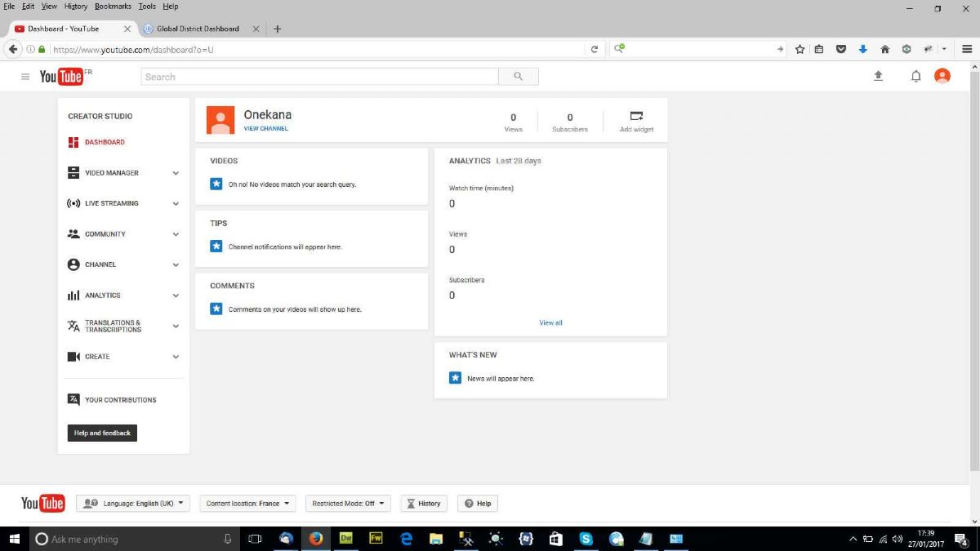Click the Firefox search bar field
The width and height of the screenshot is (980, 551).
(x=699, y=49)
